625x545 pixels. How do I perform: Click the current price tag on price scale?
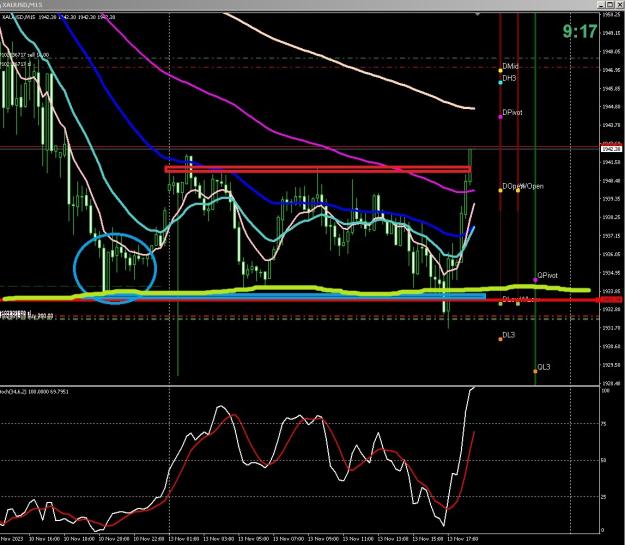[x=611, y=149]
